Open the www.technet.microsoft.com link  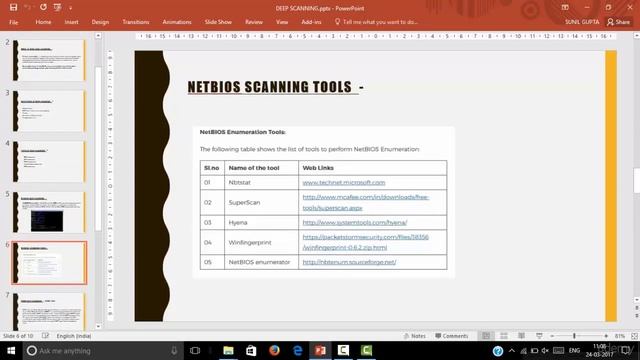coord(344,182)
